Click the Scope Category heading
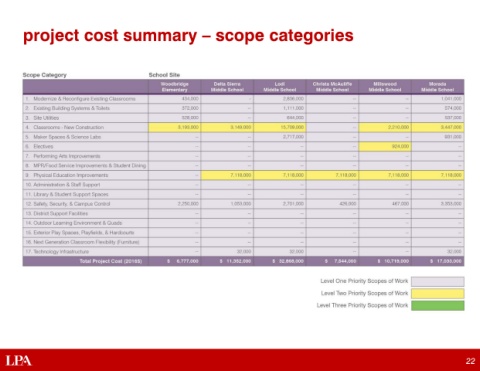 (45, 75)
